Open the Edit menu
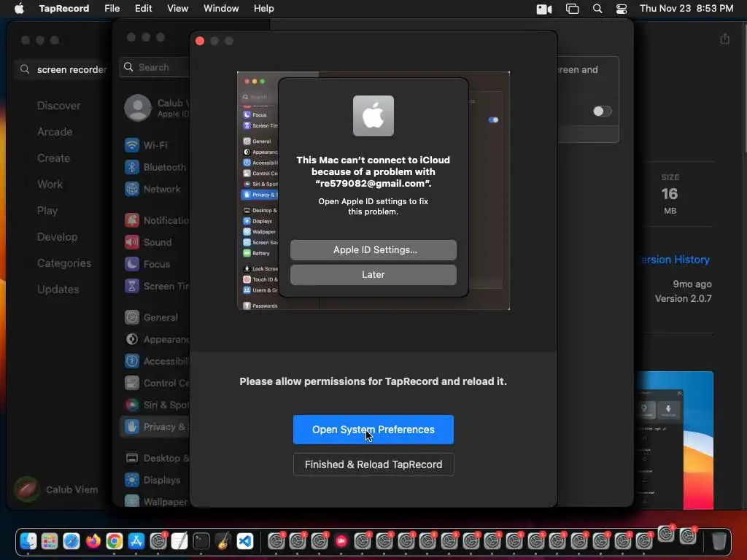Viewport: 747px width, 560px height. [x=143, y=9]
